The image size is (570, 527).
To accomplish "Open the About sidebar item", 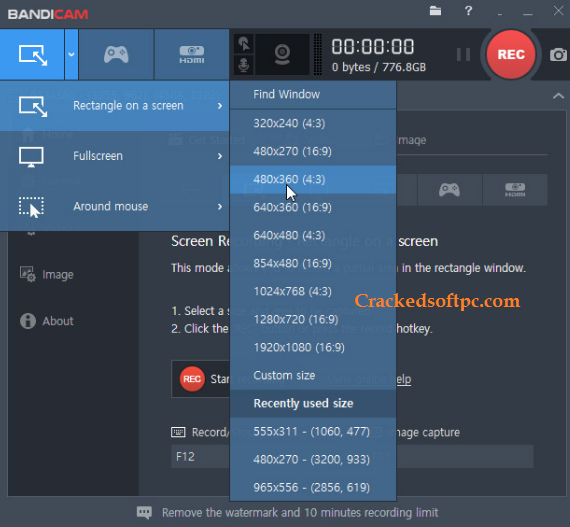I will (47, 321).
